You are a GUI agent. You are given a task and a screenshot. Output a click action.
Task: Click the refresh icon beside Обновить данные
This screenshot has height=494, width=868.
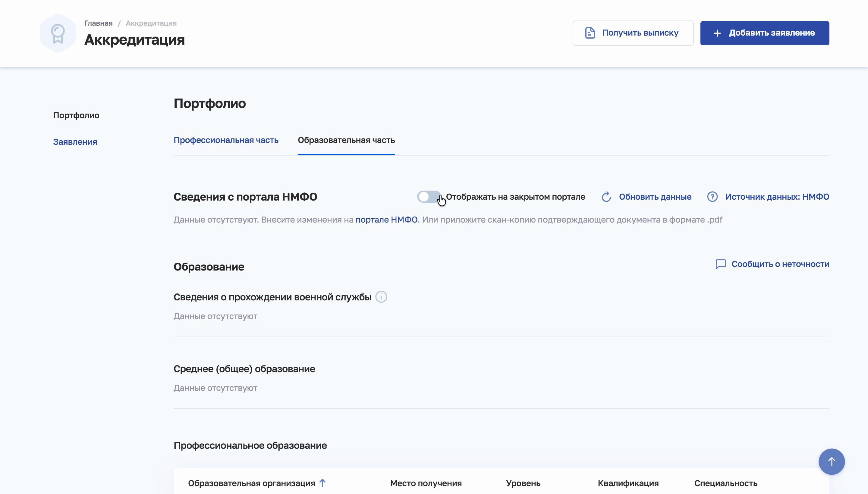pos(606,197)
